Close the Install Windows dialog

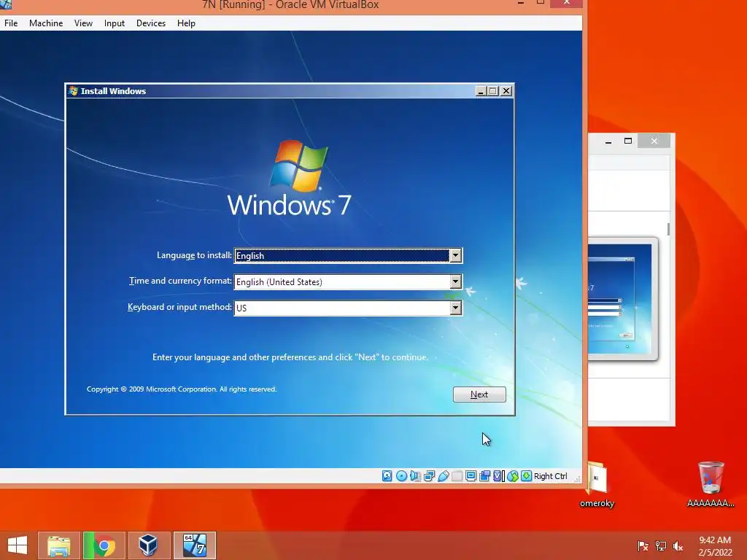[506, 90]
